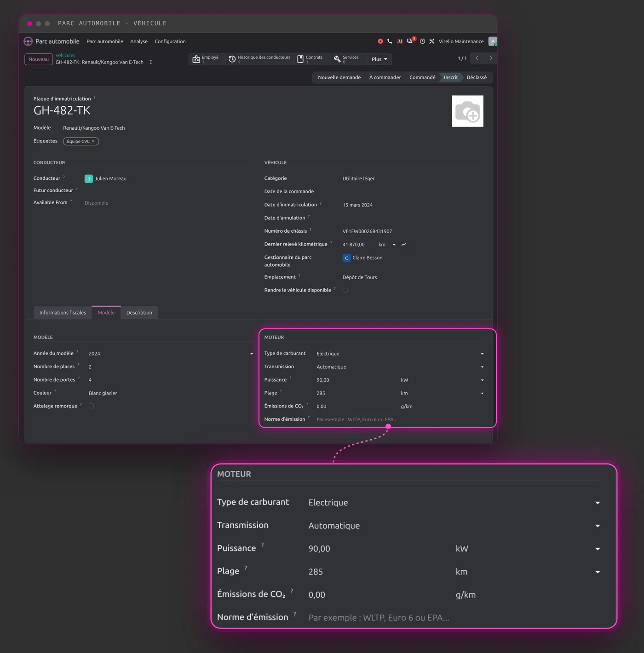Open the Configuration menu
644x653 pixels.
pos(170,41)
